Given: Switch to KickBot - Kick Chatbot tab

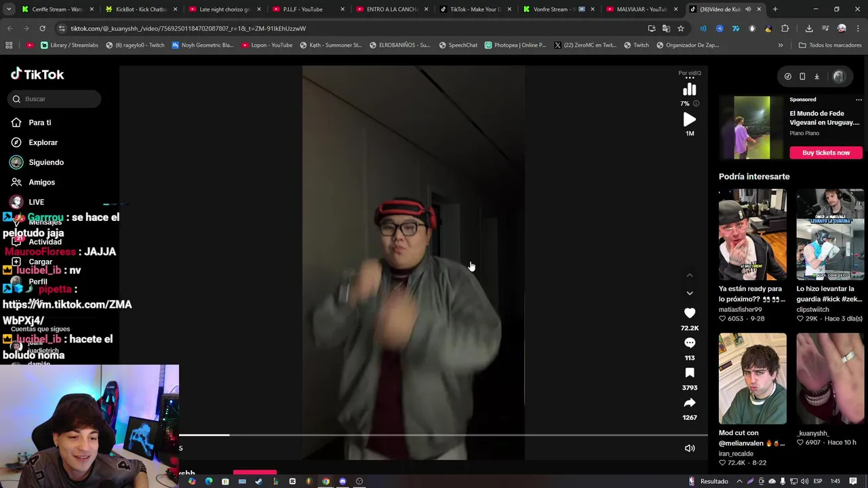Looking at the screenshot, I should [141, 9].
